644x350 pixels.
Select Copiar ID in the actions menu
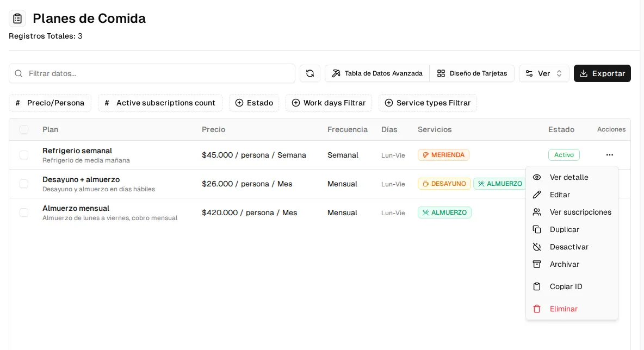572,286
